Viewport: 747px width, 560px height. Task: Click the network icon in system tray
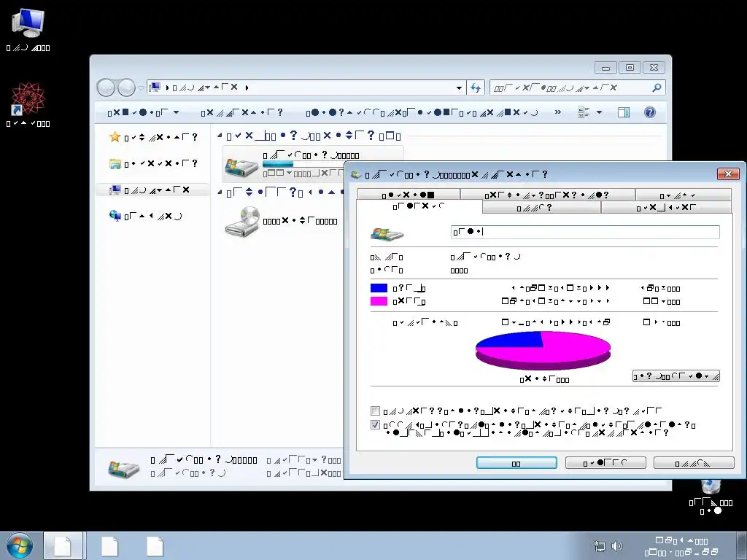coord(600,546)
